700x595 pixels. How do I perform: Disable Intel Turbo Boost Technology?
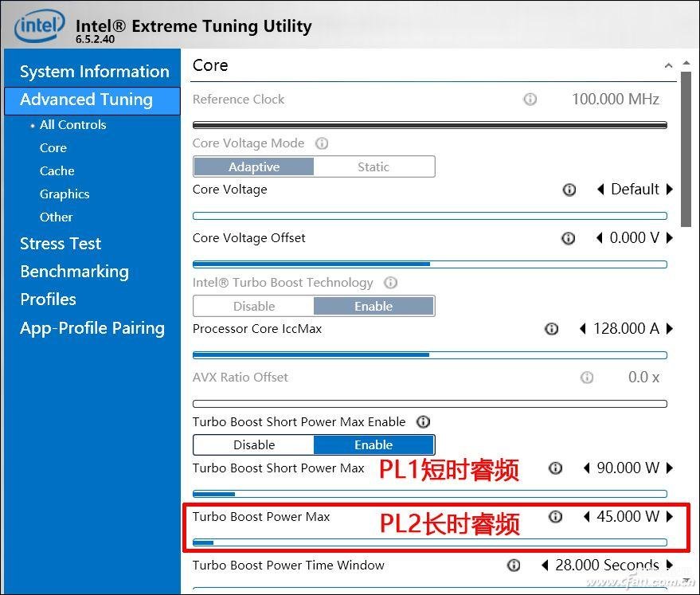coord(253,306)
